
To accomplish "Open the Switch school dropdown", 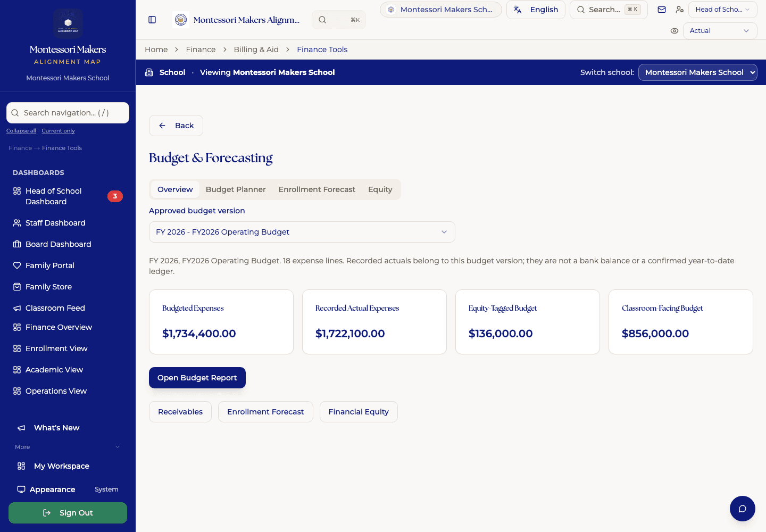I will tap(697, 72).
